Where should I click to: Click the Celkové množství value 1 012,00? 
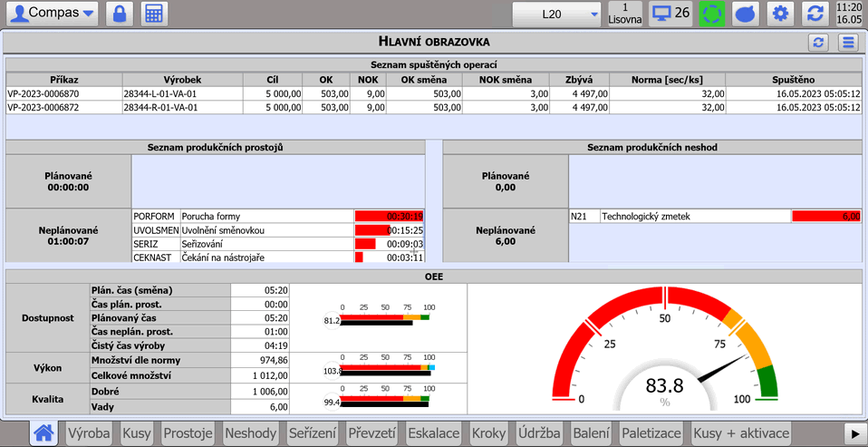pos(260,375)
